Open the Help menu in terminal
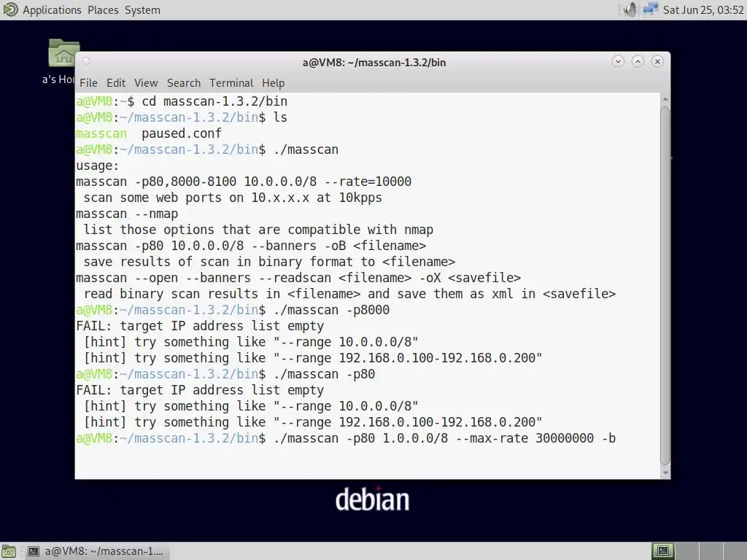The width and height of the screenshot is (747, 560). (273, 83)
